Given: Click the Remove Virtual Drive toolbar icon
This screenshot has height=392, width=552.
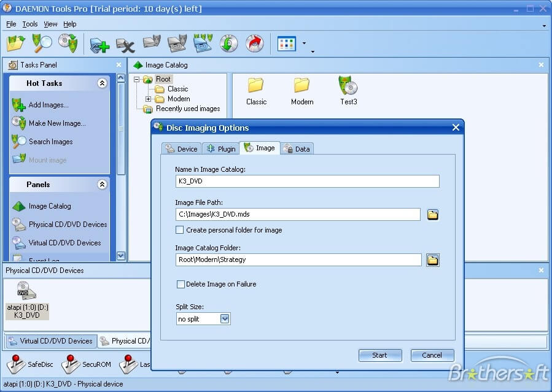Looking at the screenshot, I should click(126, 45).
